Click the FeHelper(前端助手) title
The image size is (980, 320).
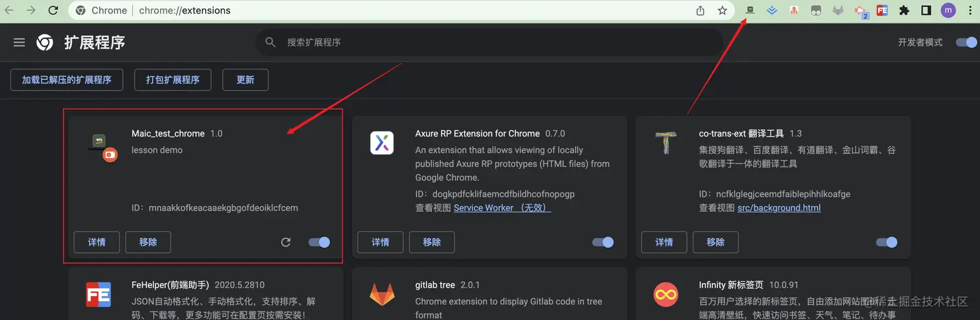pos(170,285)
